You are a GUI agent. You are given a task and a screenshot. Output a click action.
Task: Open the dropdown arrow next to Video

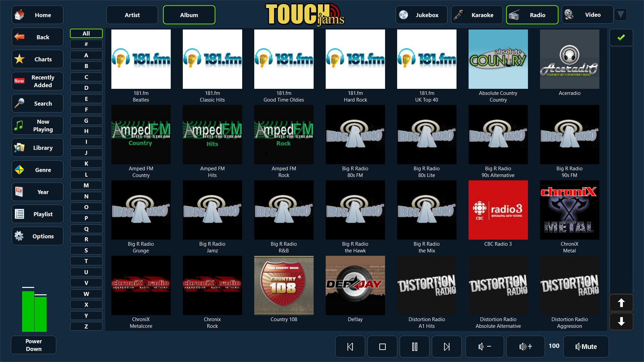point(621,14)
